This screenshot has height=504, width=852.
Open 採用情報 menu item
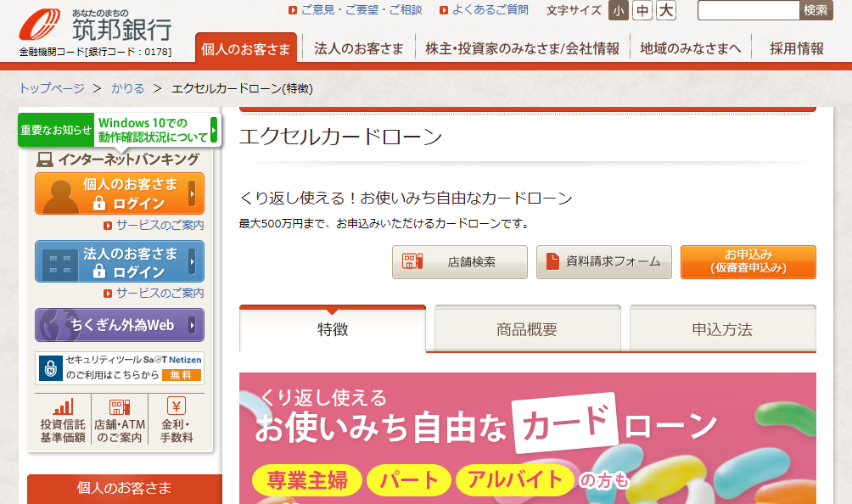coord(797,48)
